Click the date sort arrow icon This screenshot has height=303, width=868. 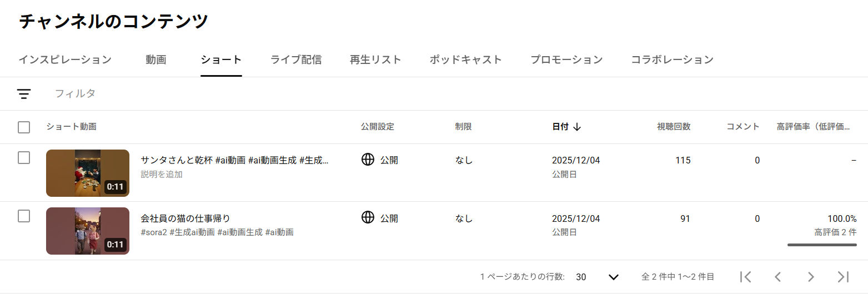point(577,127)
